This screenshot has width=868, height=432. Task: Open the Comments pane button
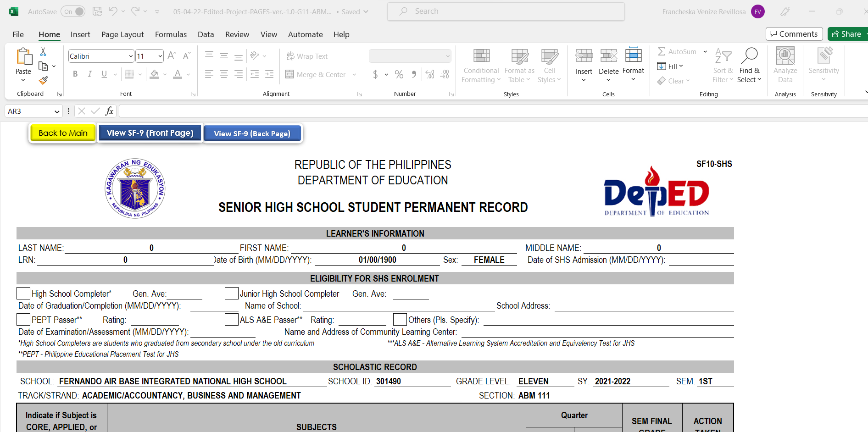(794, 34)
